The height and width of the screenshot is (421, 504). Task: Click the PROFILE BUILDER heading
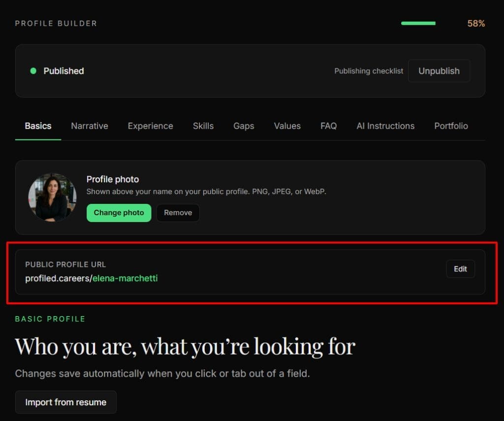click(56, 24)
